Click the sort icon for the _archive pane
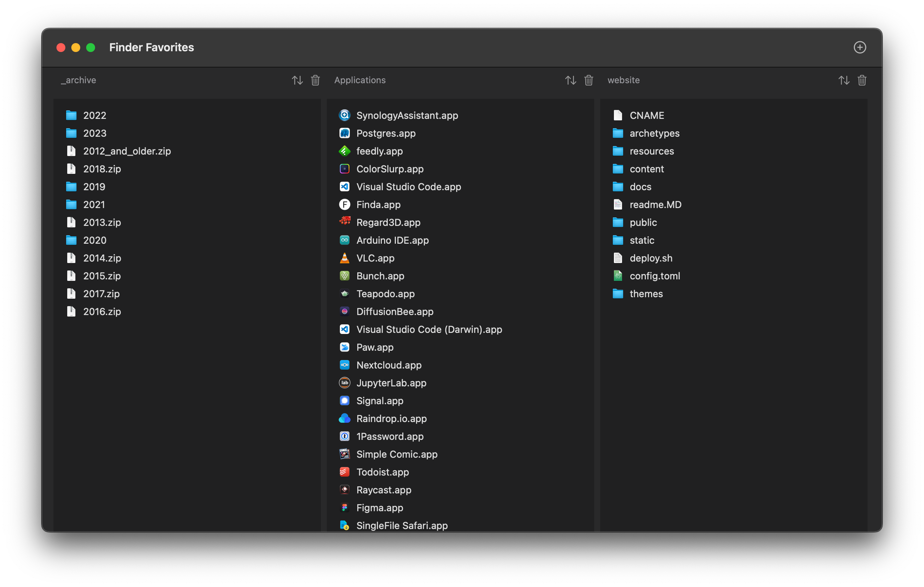Viewport: 924px width, 587px height. point(297,80)
